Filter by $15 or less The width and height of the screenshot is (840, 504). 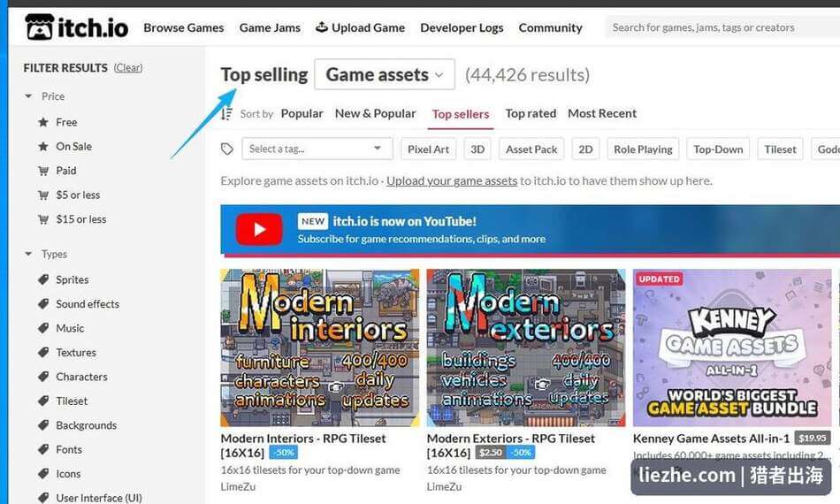tap(80, 219)
